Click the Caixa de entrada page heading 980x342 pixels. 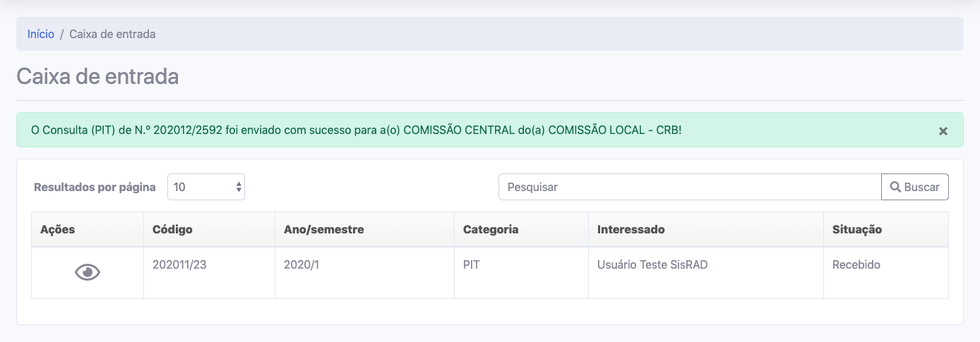97,76
